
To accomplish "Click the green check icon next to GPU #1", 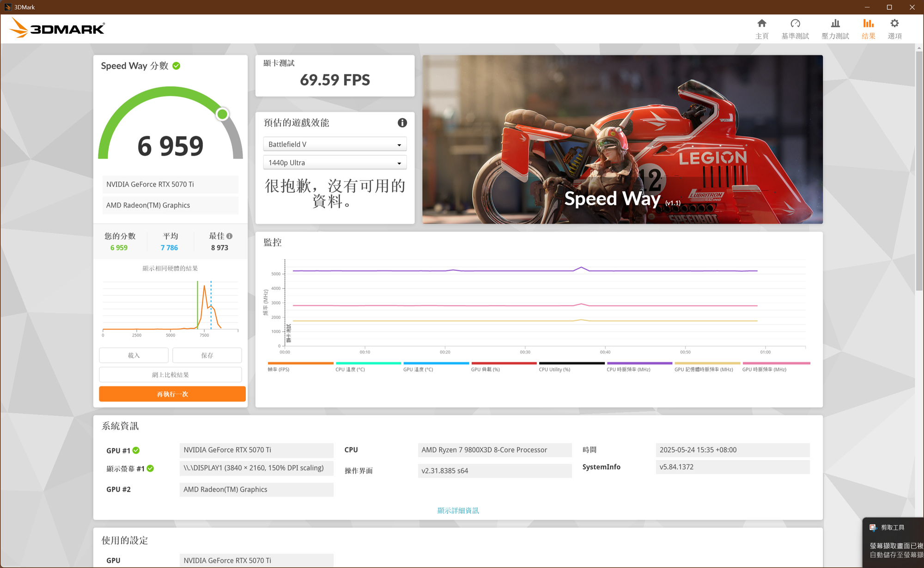I will tap(136, 450).
